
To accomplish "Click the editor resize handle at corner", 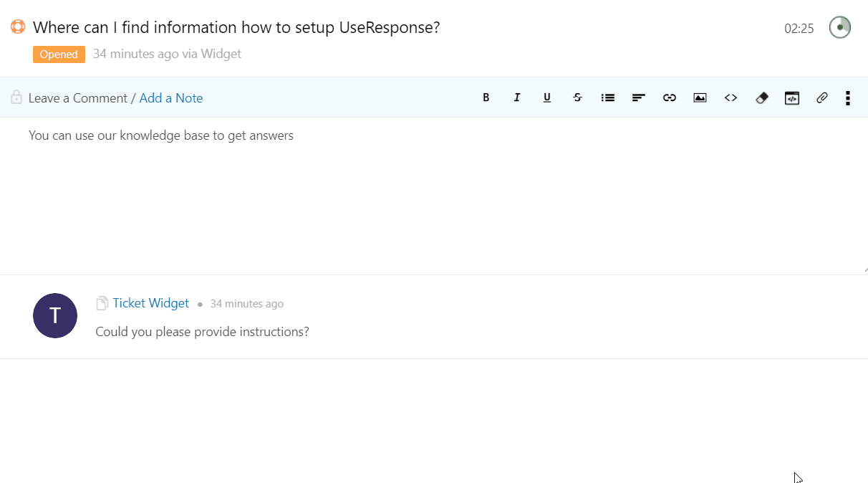I will tap(865, 270).
